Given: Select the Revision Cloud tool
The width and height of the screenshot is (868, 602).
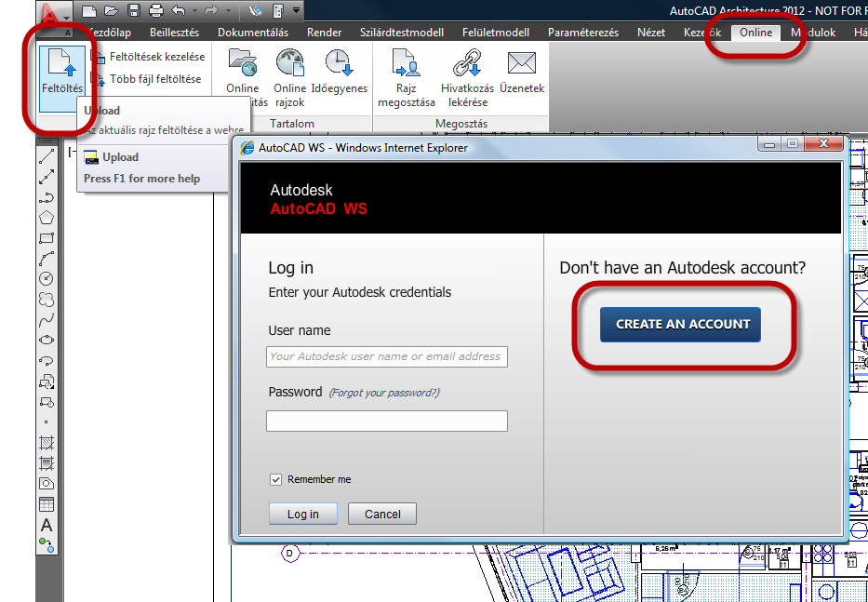Looking at the screenshot, I should coord(47,299).
